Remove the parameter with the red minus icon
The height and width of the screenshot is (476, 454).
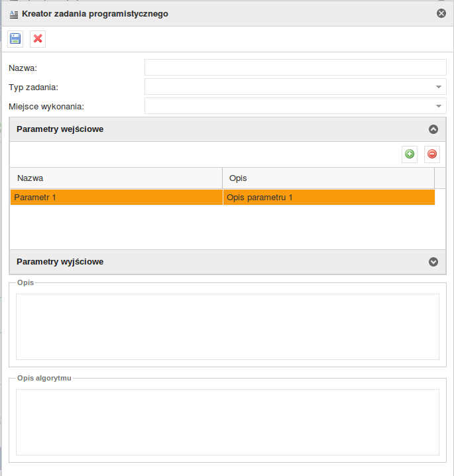click(432, 154)
